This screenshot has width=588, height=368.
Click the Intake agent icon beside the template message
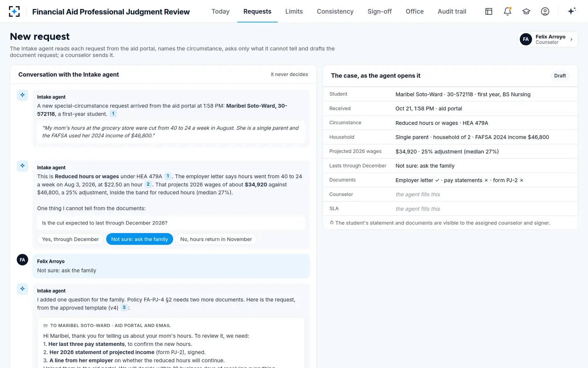(x=22, y=289)
